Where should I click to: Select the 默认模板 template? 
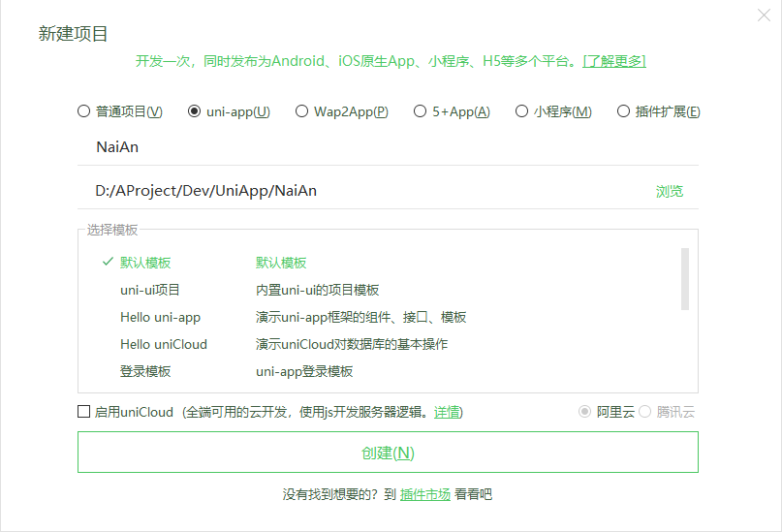[x=145, y=263]
